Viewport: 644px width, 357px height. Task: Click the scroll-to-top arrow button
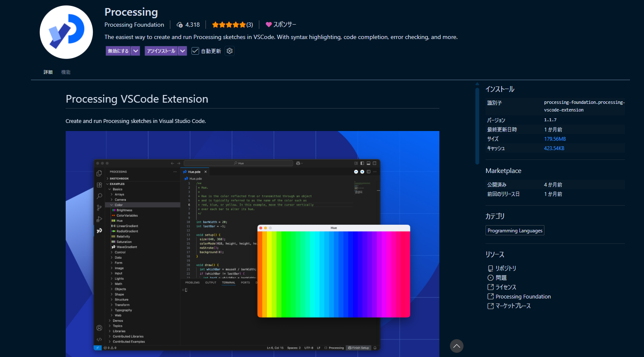(x=457, y=346)
